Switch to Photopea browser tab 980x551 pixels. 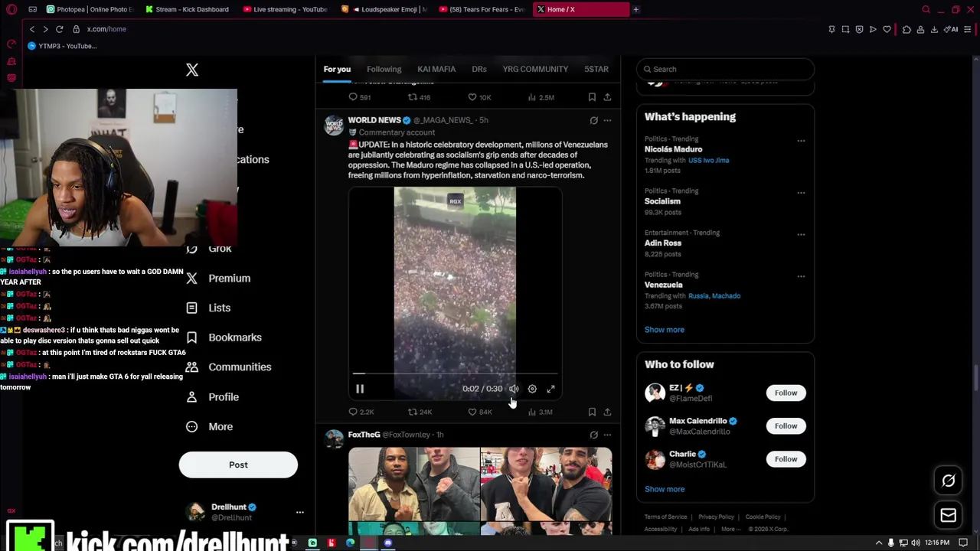pos(90,9)
